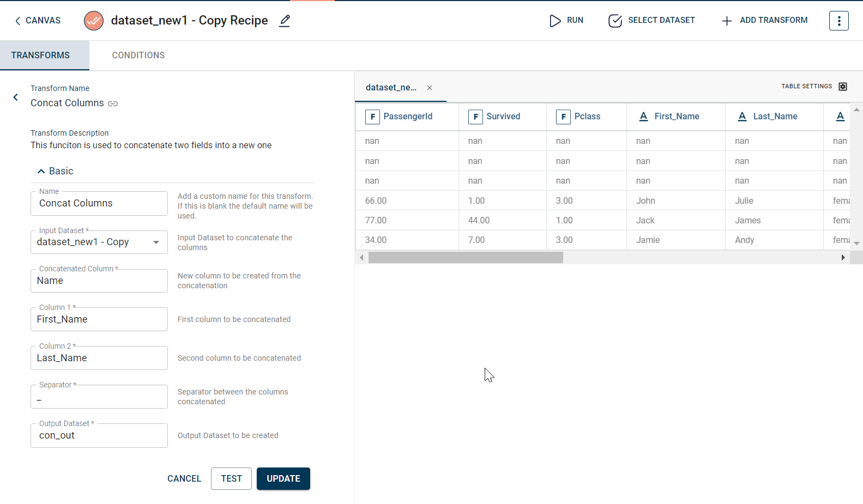Go back to Canvas
The image size is (863, 504).
pos(37,21)
